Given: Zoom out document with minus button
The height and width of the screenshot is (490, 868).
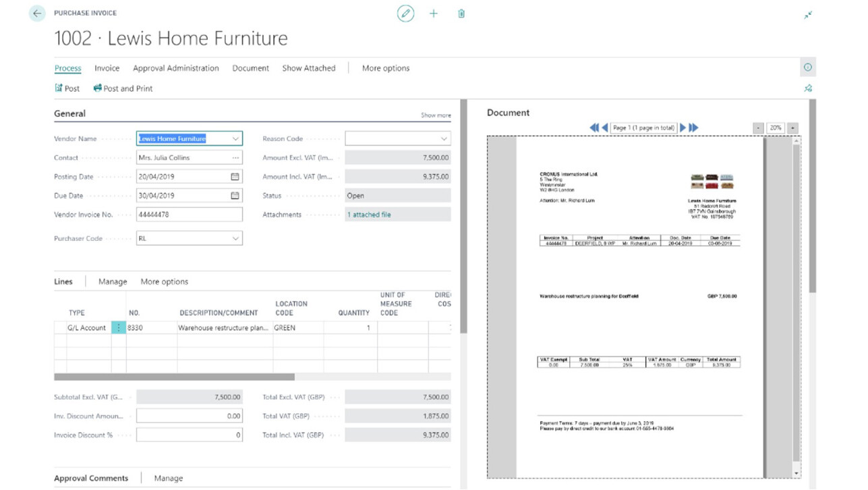Looking at the screenshot, I should coord(758,128).
